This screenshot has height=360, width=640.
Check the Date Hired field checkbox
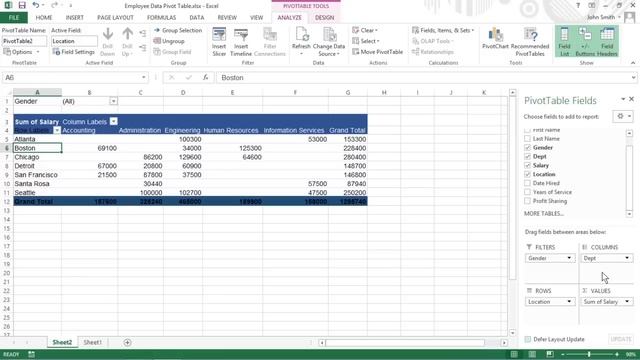click(527, 183)
